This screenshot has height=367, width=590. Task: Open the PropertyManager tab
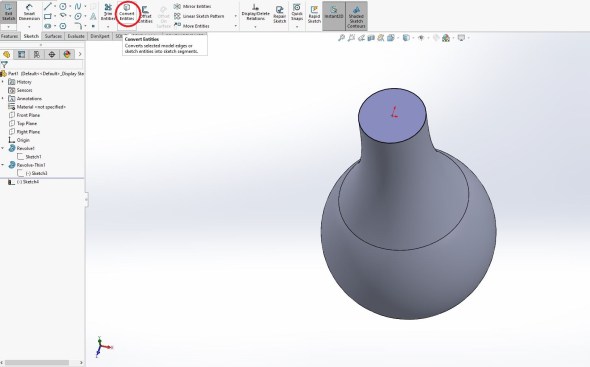[21, 55]
